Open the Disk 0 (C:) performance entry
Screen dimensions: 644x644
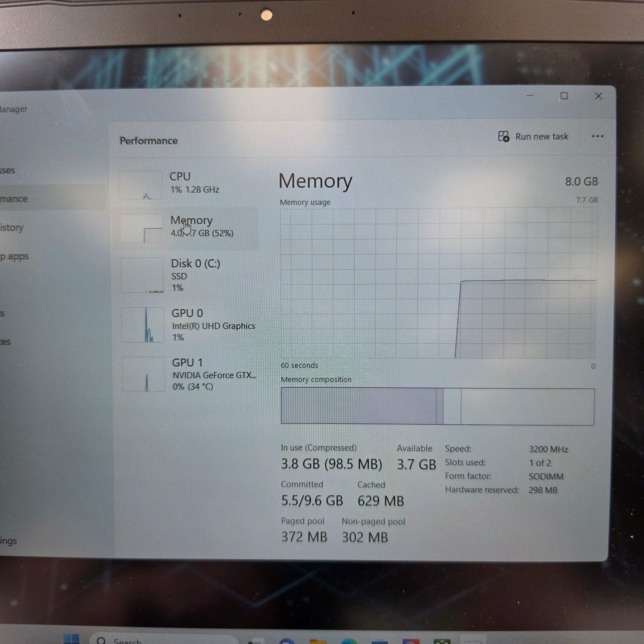click(188, 276)
